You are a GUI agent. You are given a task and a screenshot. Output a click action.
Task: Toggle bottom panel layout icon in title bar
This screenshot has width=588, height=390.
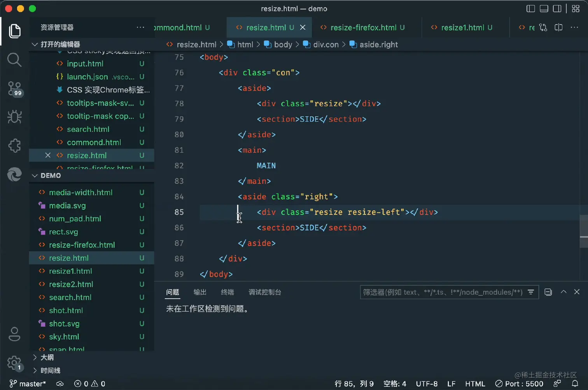[x=544, y=9]
